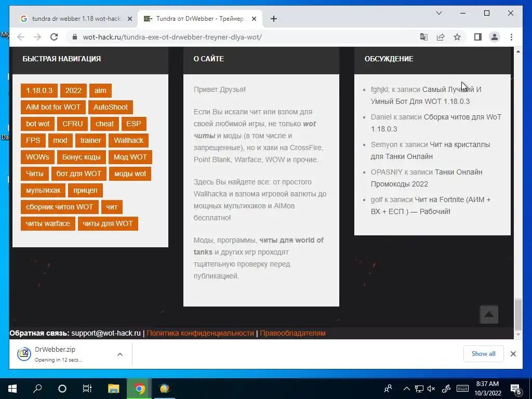Select the aim tag
Image resolution: width=532 pixels, height=399 pixels.
pyautogui.click(x=100, y=90)
